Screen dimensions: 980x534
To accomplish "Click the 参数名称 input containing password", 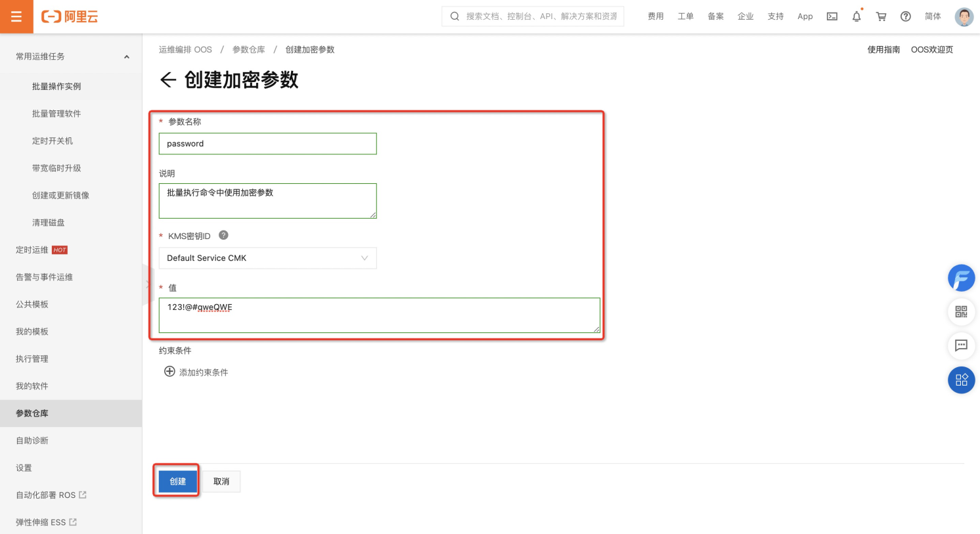I will pos(267,144).
